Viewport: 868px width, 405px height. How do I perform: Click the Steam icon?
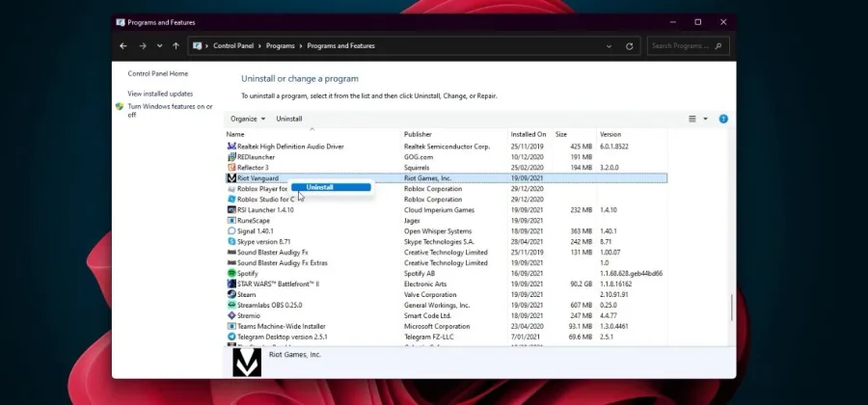231,294
